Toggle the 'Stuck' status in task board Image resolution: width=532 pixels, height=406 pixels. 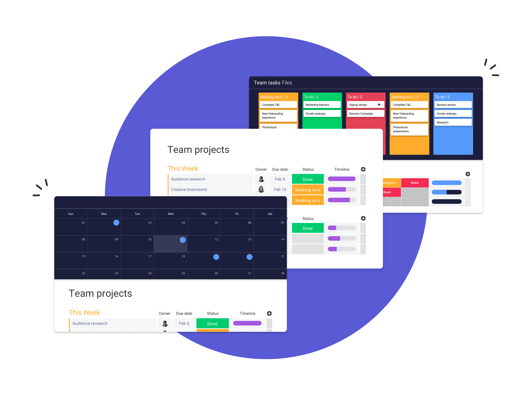(415, 183)
